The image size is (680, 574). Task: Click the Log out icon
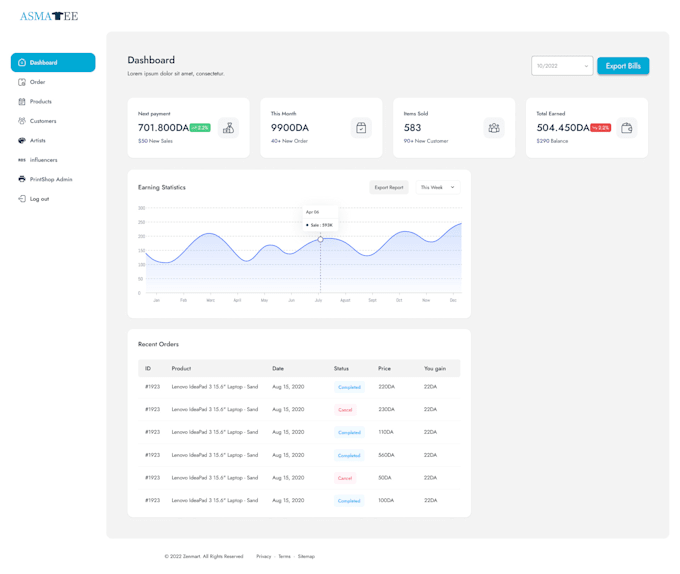(x=22, y=199)
